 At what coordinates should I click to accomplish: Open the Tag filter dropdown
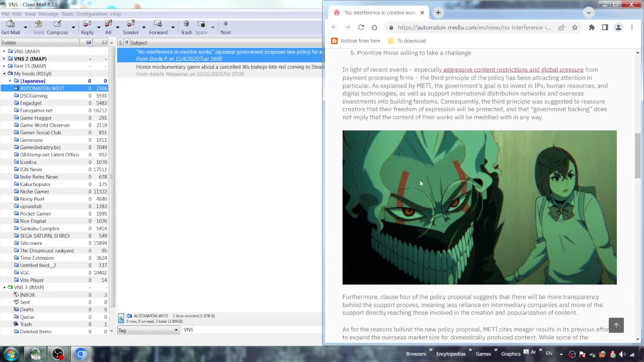coord(148,330)
